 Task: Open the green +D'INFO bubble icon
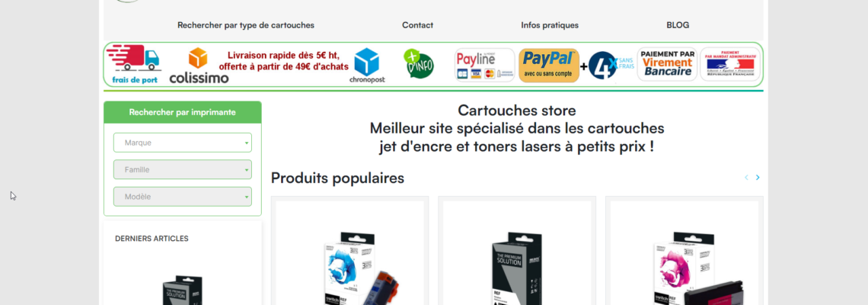419,64
